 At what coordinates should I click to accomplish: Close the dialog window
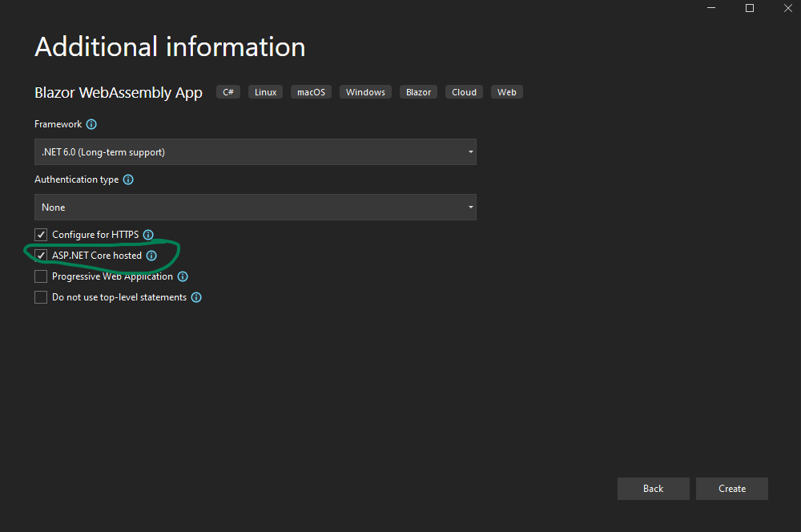787,8
